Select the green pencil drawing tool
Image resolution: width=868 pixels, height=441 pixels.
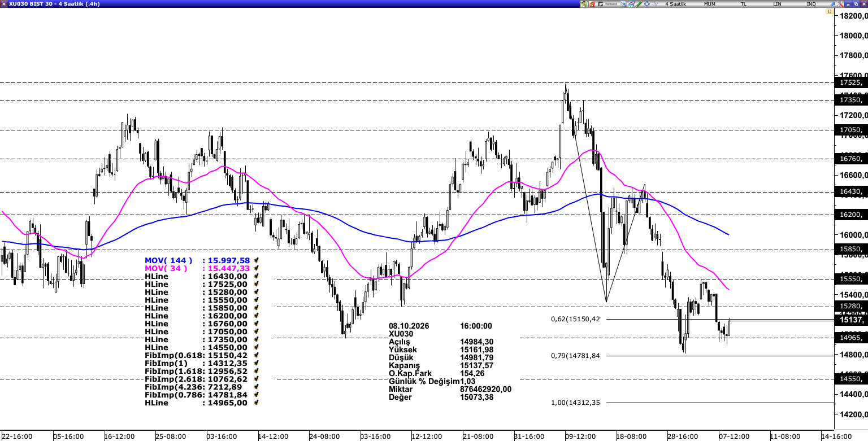coord(639,4)
